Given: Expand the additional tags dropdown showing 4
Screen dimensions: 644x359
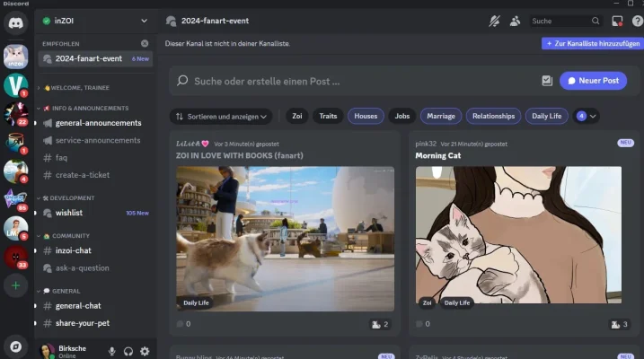Looking at the screenshot, I should pos(587,117).
